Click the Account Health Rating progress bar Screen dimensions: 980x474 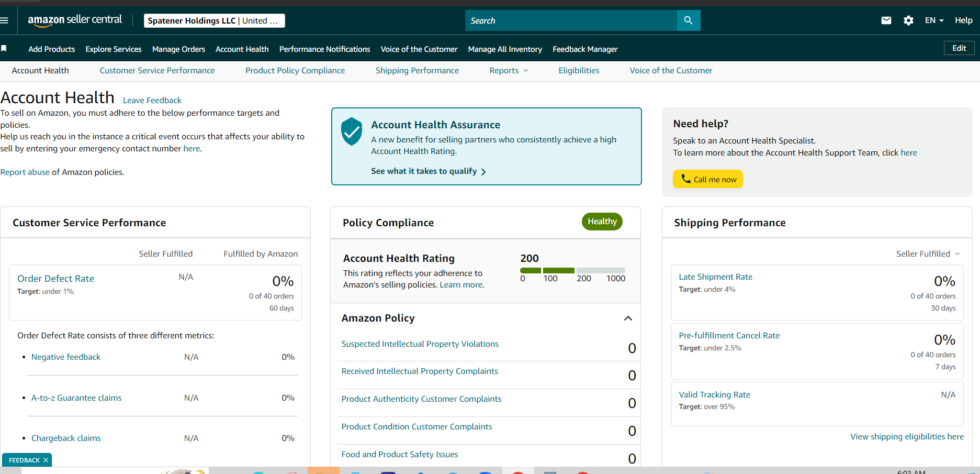[572, 270]
